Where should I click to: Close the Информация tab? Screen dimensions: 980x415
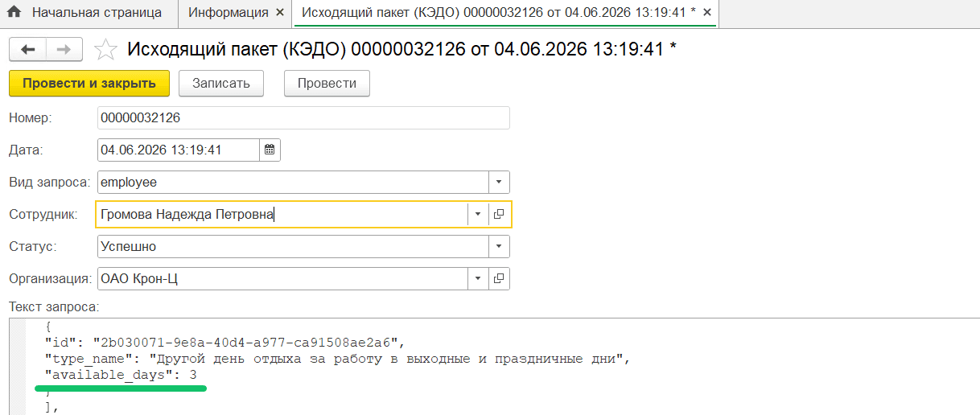point(279,13)
